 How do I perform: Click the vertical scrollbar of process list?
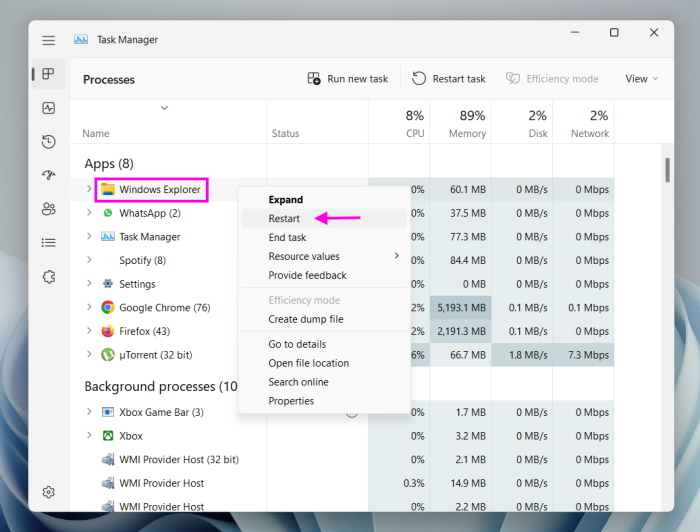point(666,170)
